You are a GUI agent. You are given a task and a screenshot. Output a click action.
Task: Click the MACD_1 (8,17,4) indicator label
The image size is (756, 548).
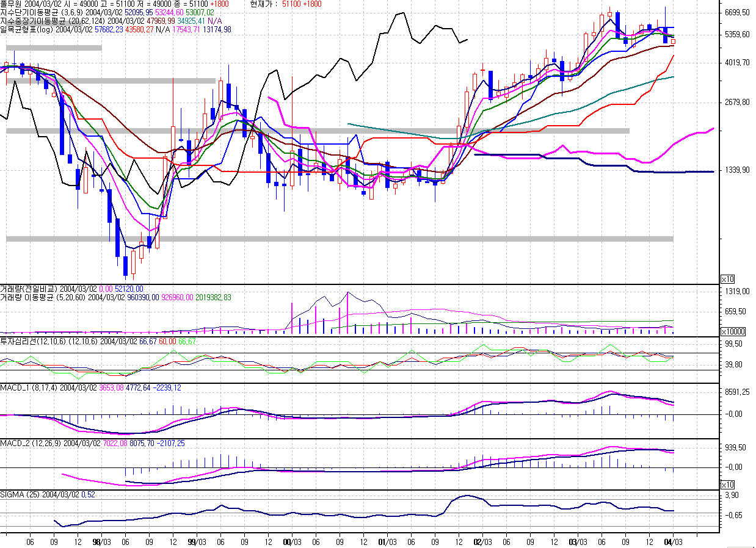click(x=29, y=388)
